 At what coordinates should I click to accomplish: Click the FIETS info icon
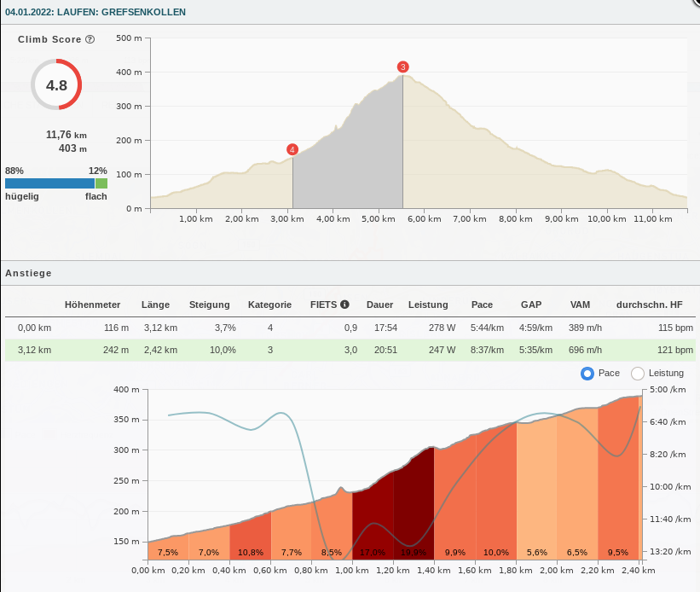tap(344, 305)
